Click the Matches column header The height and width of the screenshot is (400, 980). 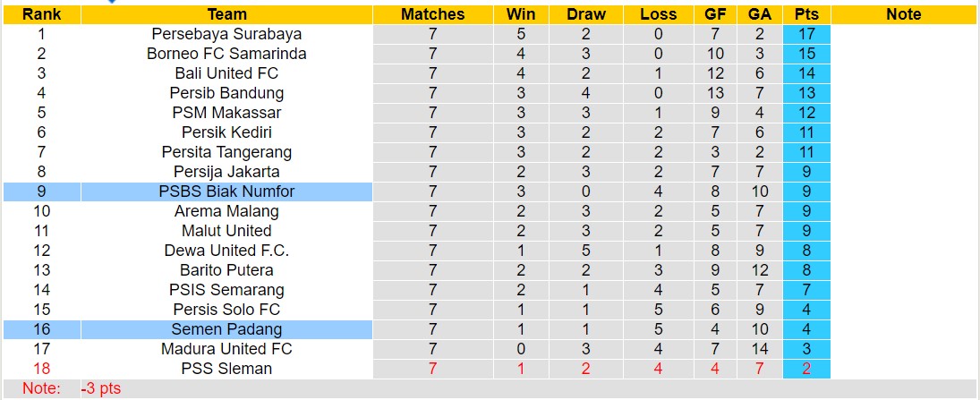point(432,14)
